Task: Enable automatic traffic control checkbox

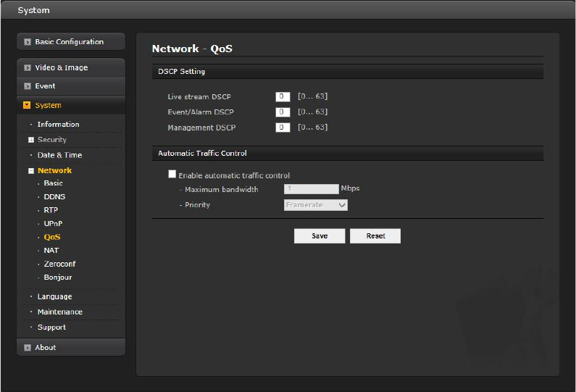Action: tap(172, 174)
